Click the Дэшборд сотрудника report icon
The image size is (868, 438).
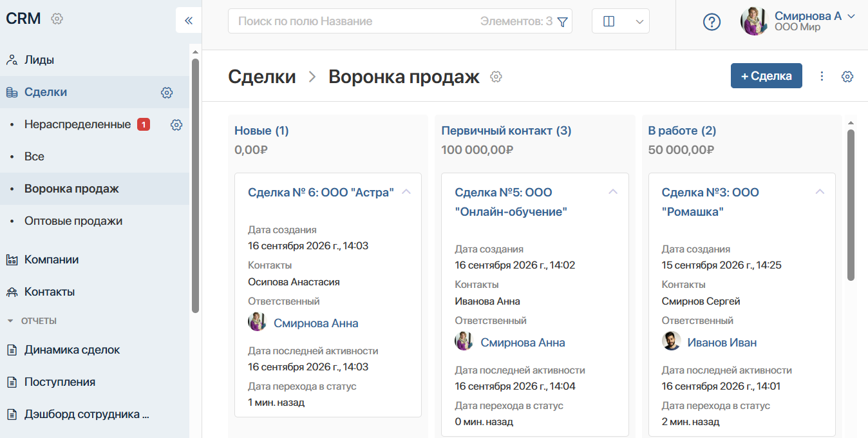point(12,414)
